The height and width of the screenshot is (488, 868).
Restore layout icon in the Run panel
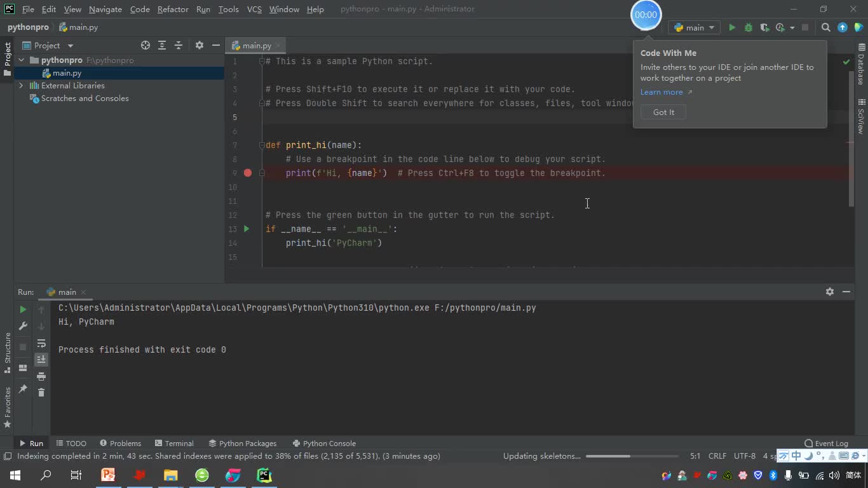pos(23,368)
